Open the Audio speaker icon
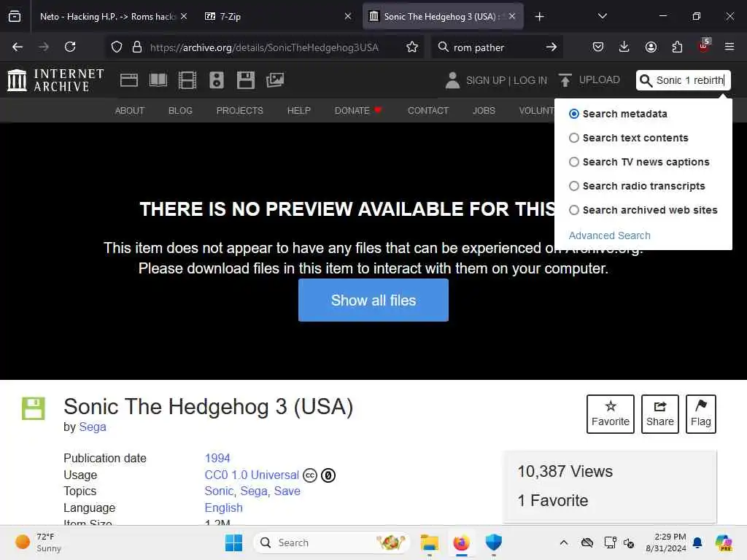Screen dimensions: 747x560 pyautogui.click(x=216, y=80)
